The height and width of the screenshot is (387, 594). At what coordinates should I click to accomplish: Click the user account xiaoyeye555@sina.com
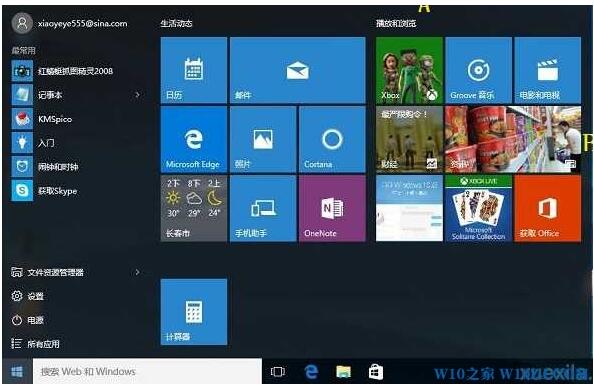point(70,23)
